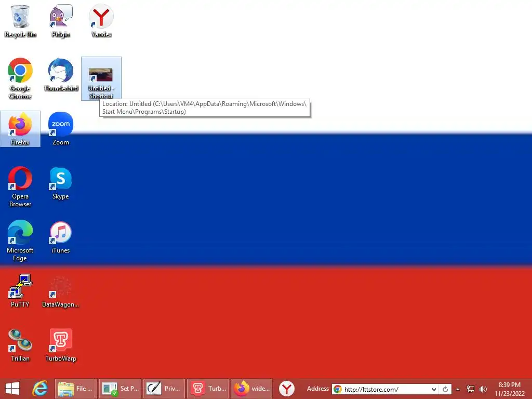
Task: Open the Yandex desktop shortcut
Action: tap(101, 20)
